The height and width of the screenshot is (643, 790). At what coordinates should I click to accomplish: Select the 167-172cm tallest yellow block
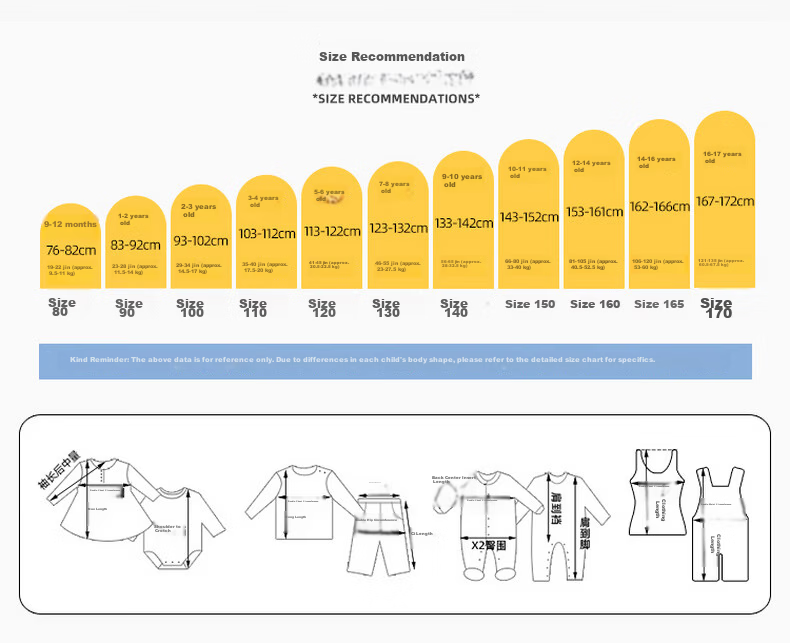point(725,200)
